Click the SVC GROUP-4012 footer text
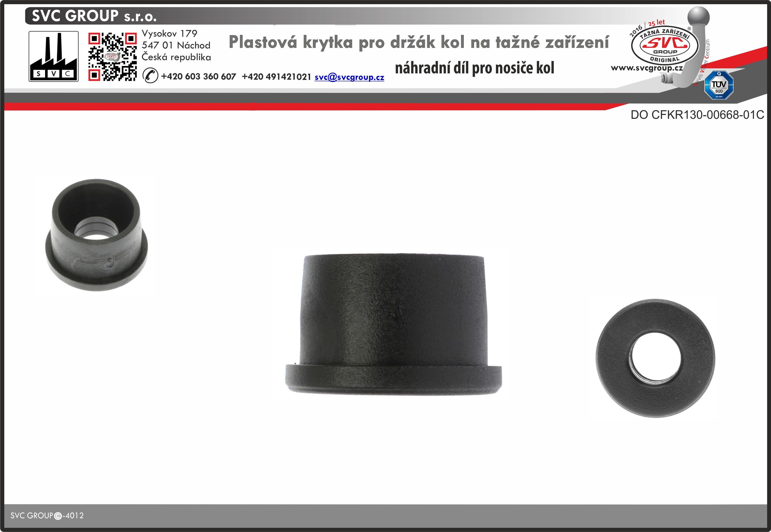This screenshot has height=532, width=771. click(x=47, y=516)
